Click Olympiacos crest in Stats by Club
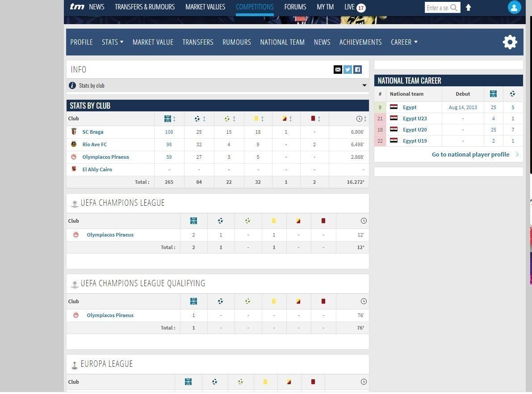The height and width of the screenshot is (394, 532). point(74,157)
